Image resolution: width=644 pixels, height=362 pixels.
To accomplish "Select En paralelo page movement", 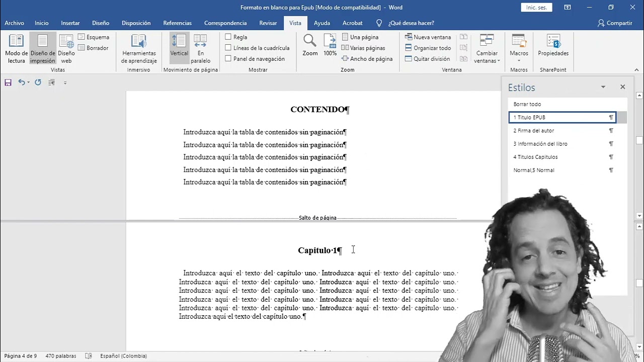I will click(x=200, y=49).
